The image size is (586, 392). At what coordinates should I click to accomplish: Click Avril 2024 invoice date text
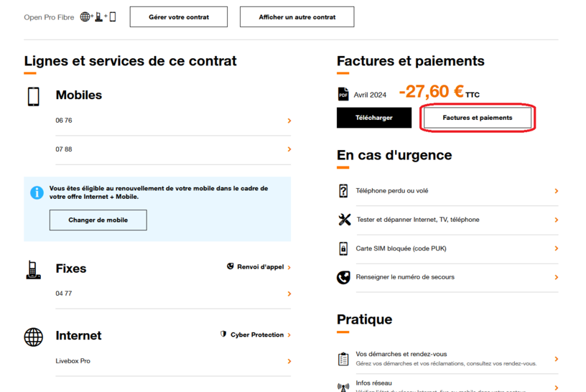pyautogui.click(x=370, y=95)
